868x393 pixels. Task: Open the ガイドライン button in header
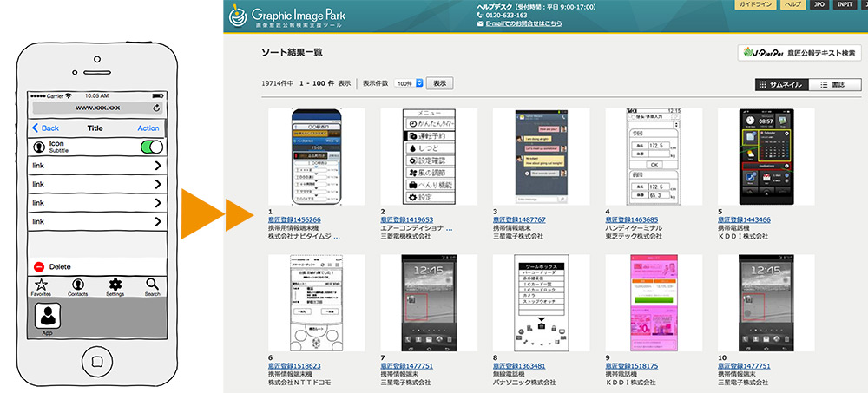tap(756, 3)
